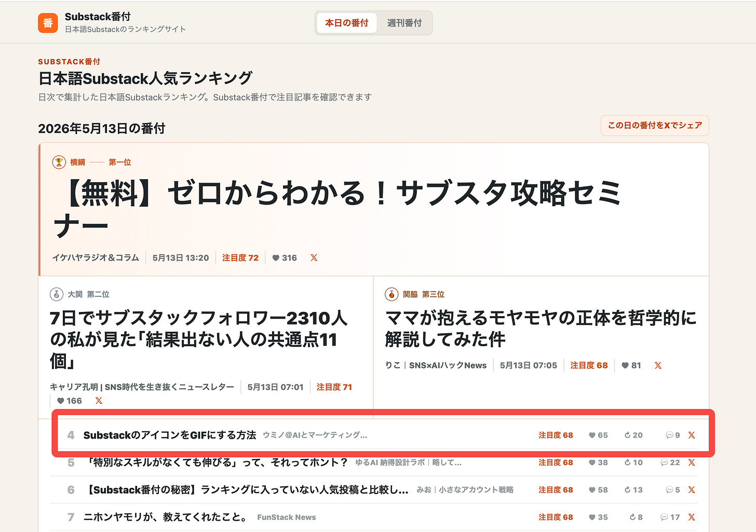Viewport: 756px width, 532px height.
Task: Click この日の番付をXでシェア button
Action: (x=655, y=126)
